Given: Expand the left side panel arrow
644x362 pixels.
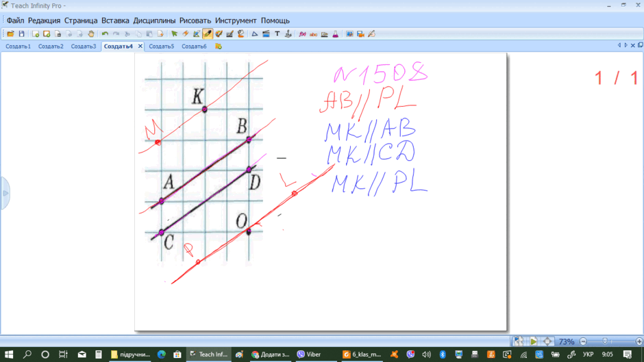Looking at the screenshot, I should point(5,193).
